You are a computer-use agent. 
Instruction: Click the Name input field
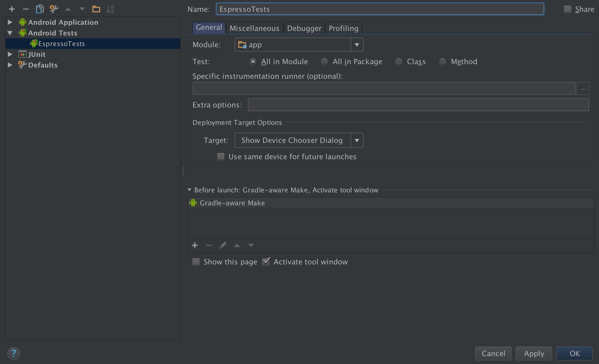click(380, 9)
